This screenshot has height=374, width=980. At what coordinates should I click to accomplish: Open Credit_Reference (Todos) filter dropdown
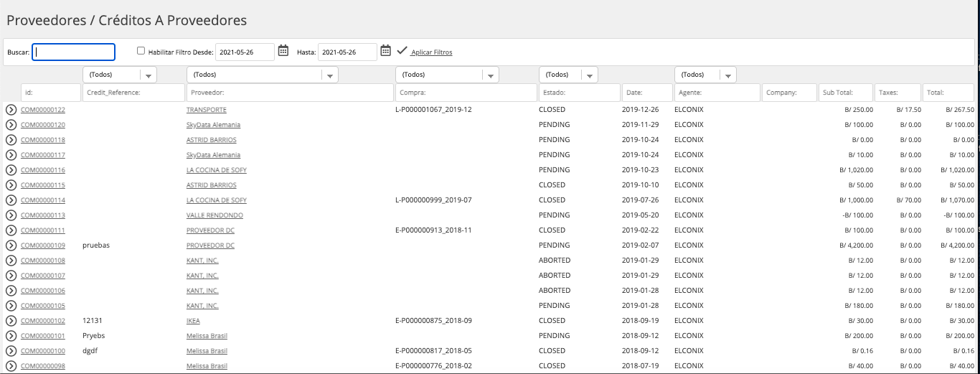121,75
